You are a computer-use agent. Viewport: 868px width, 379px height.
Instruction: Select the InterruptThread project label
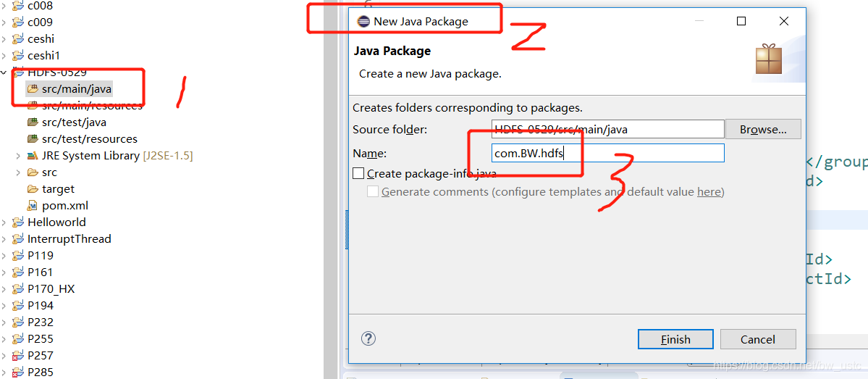click(x=69, y=239)
